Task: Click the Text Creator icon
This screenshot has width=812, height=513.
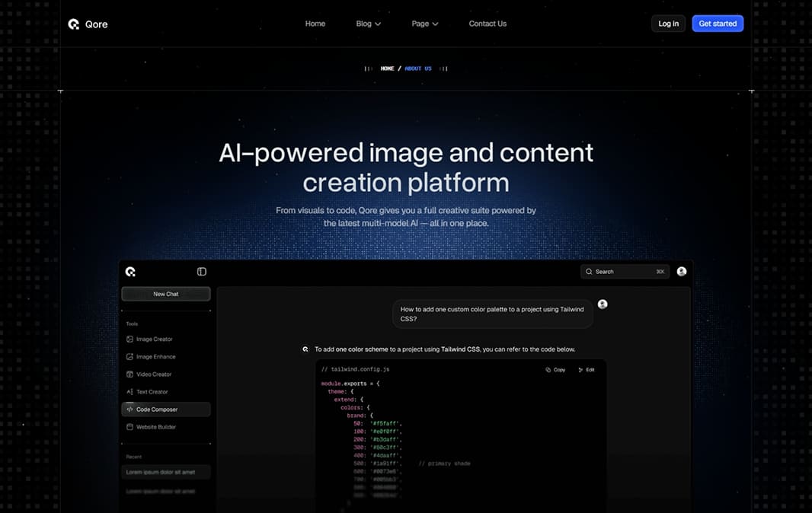Action: pos(129,392)
